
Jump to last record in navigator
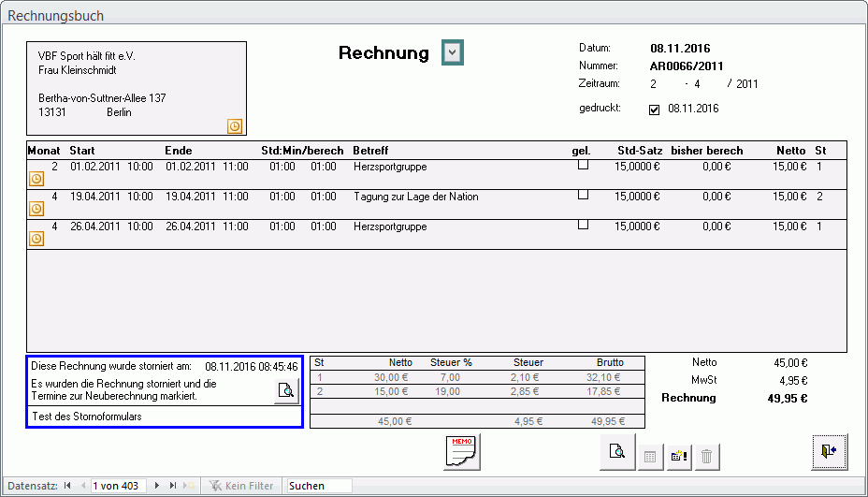173,486
